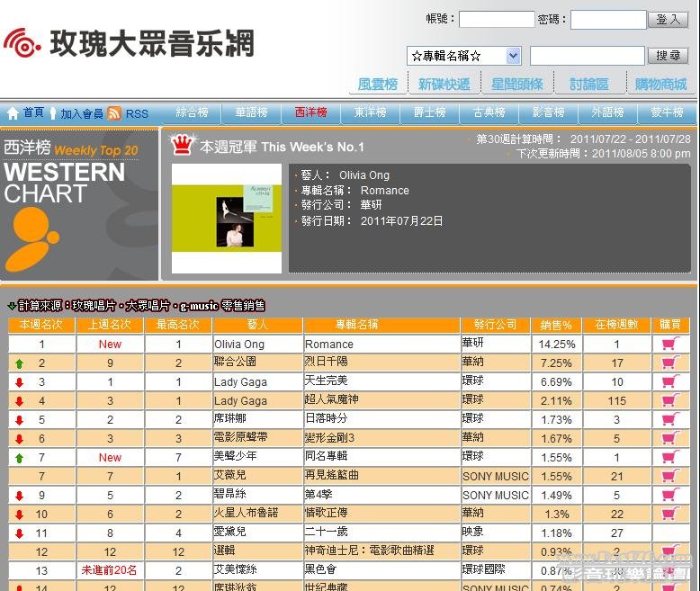
Task: Open the 購物商城 link
Action: (x=660, y=84)
